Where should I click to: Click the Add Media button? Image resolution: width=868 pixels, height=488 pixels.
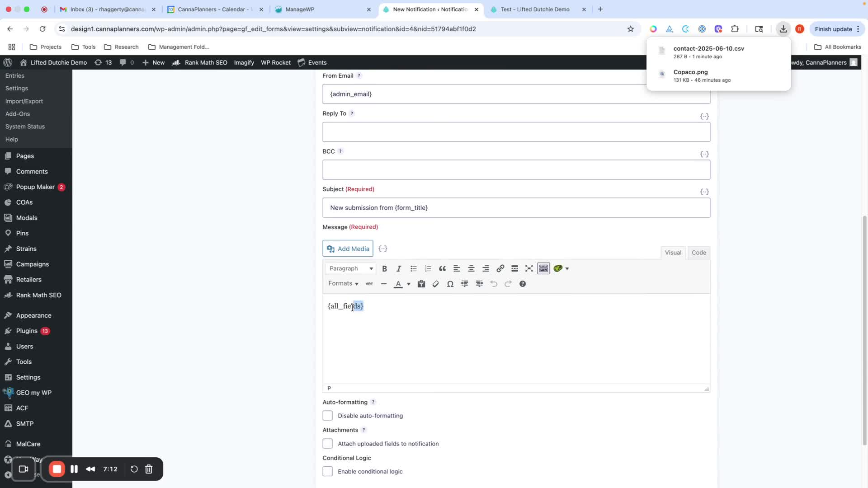348,249
